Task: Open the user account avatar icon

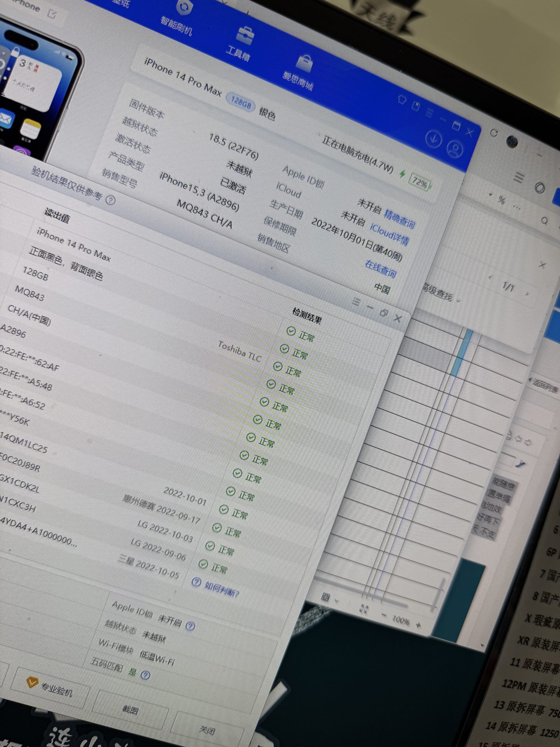Action: [455, 149]
